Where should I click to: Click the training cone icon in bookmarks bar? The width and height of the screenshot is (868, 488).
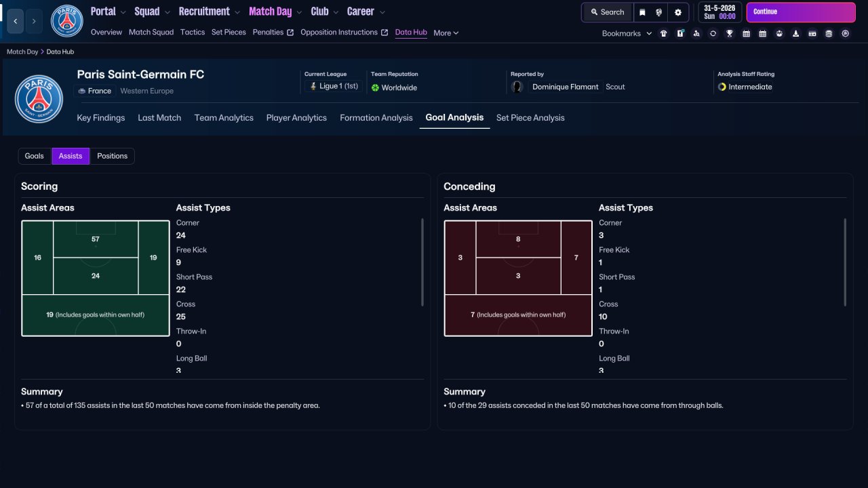coord(795,33)
